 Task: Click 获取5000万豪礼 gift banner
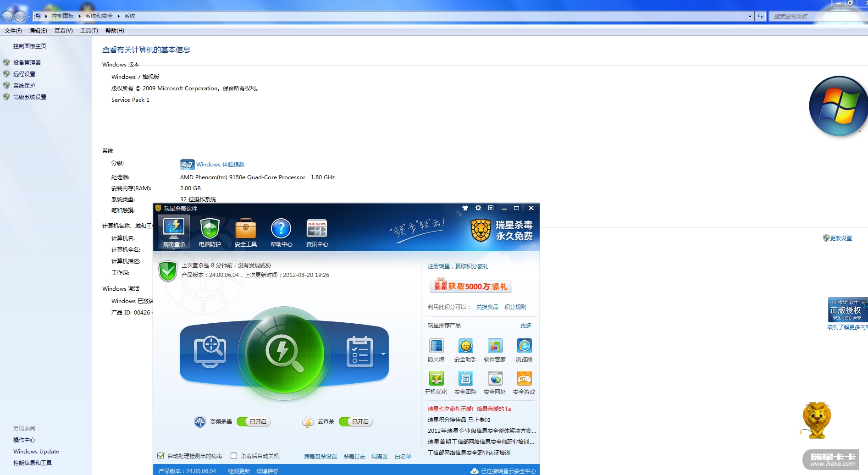point(471,286)
